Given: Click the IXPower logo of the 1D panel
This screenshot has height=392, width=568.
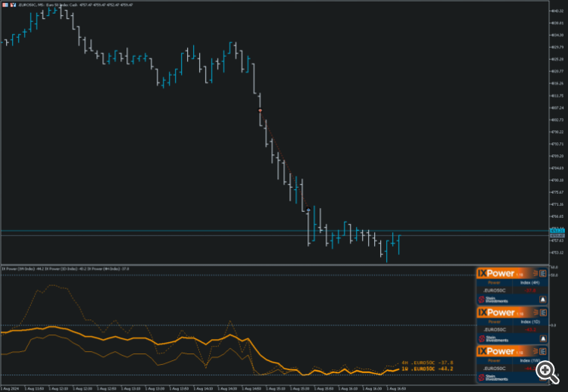Looking at the screenshot, I should [x=496, y=313].
